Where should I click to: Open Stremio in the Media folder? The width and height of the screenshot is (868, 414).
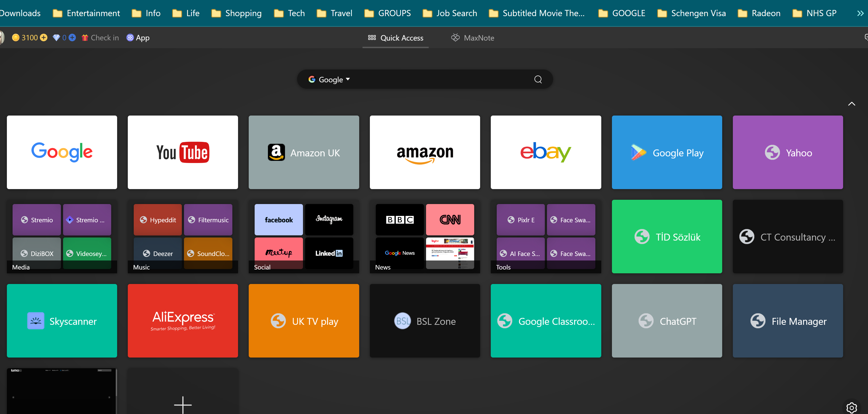(x=37, y=219)
